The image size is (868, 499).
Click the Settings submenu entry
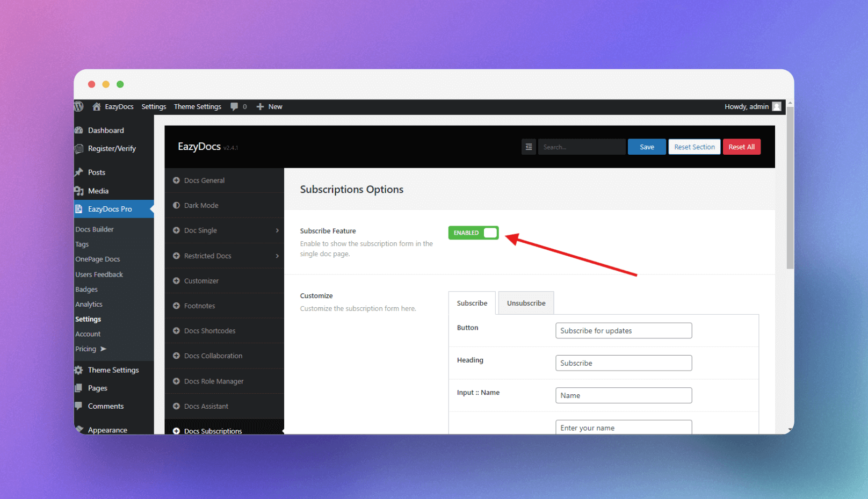(x=88, y=319)
